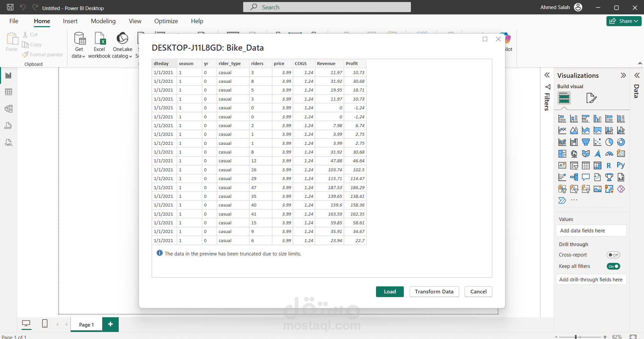Switch to desktop layout view

tap(26, 324)
